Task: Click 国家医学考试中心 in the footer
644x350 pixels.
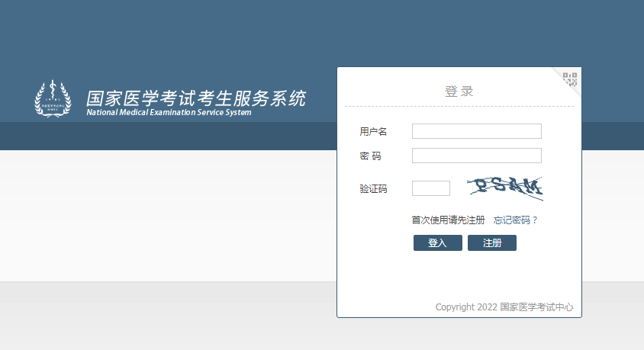Action: tap(536, 307)
